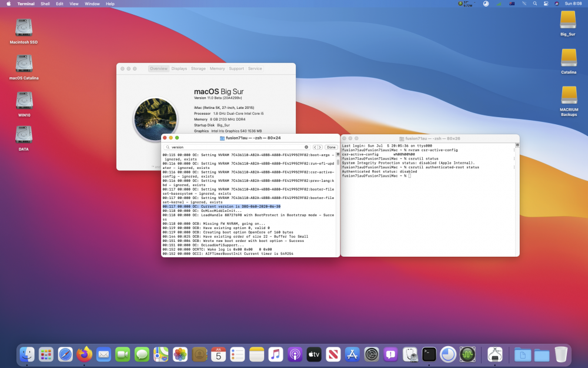Click 'Authenticated Root status: disabled' line in right Terminal
The height and width of the screenshot is (368, 588).
pyautogui.click(x=379, y=171)
